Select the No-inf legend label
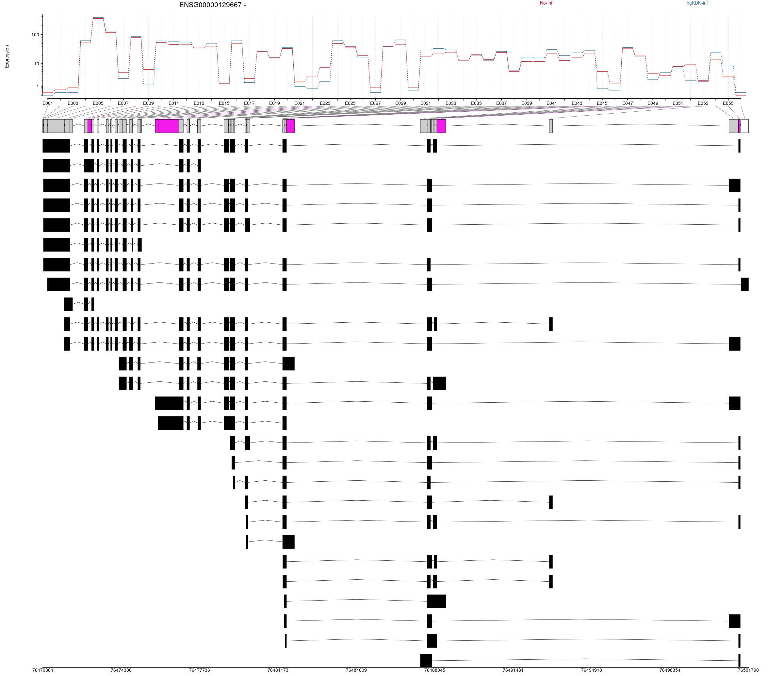 pos(546,3)
